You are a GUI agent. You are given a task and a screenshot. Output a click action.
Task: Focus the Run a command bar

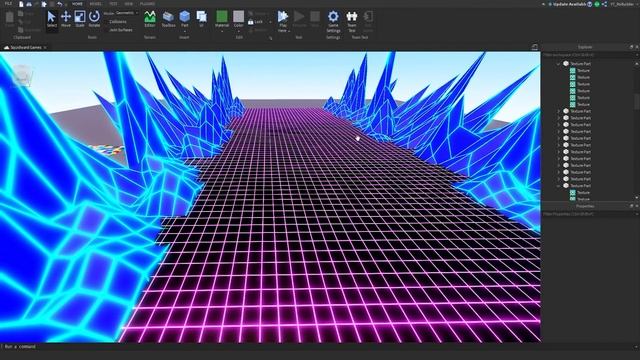318,347
